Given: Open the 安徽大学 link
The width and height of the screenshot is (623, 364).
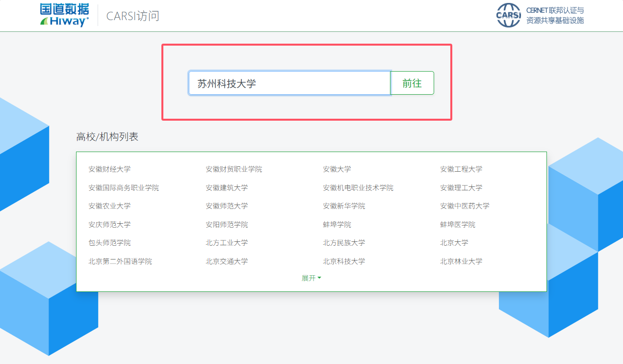Looking at the screenshot, I should click(x=337, y=169).
